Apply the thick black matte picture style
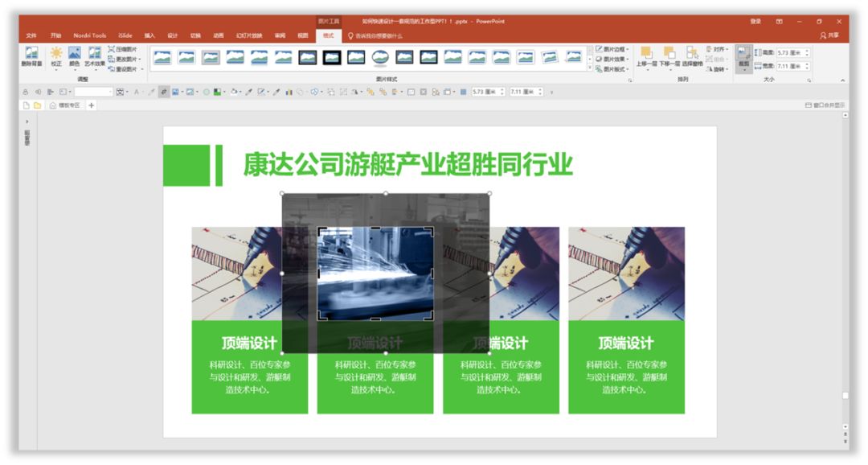 (332, 57)
